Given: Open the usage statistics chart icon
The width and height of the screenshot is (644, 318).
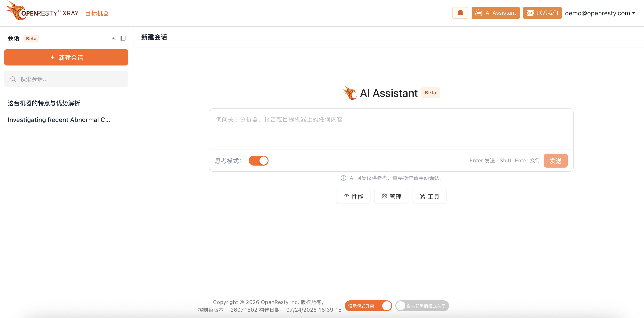Looking at the screenshot, I should [x=114, y=38].
